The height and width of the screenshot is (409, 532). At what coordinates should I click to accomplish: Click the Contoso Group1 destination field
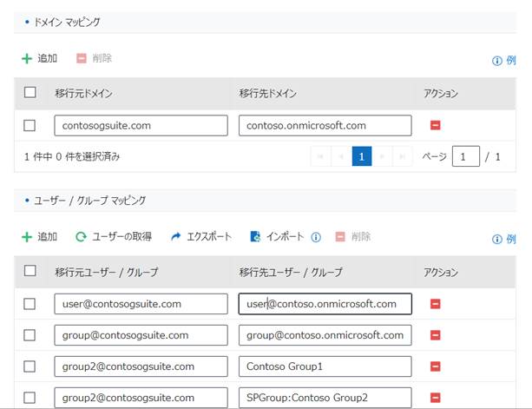point(325,366)
